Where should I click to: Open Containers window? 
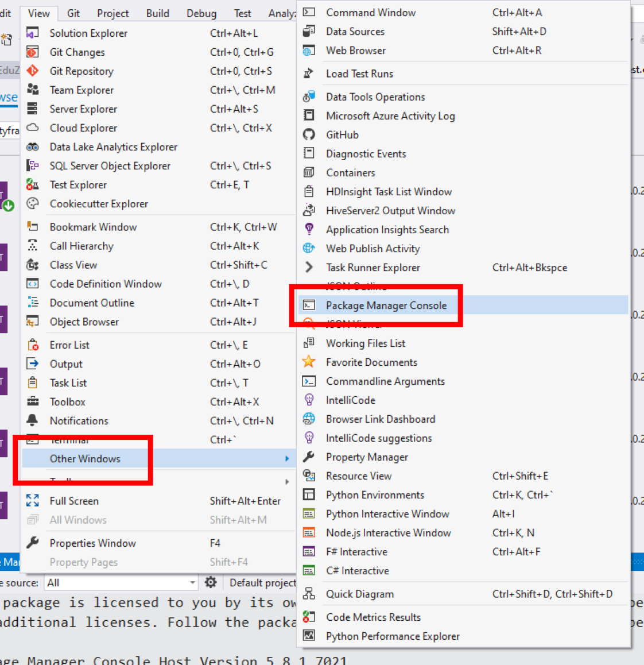463,173
